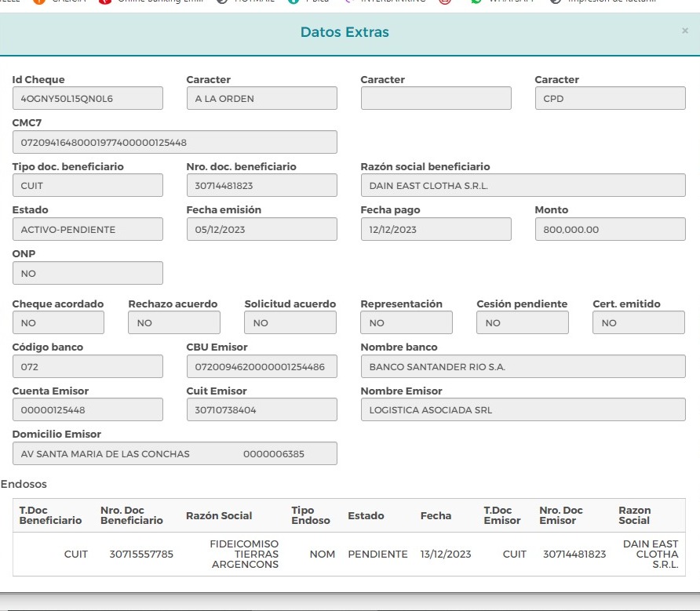Click the CPD Caracter field
Screen dimensions: 700x611
pos(610,98)
